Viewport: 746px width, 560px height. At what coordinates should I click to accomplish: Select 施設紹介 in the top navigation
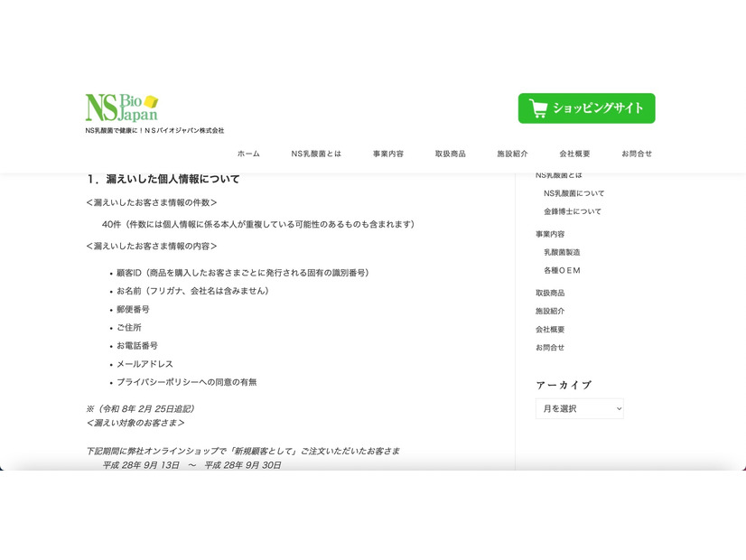pos(511,154)
